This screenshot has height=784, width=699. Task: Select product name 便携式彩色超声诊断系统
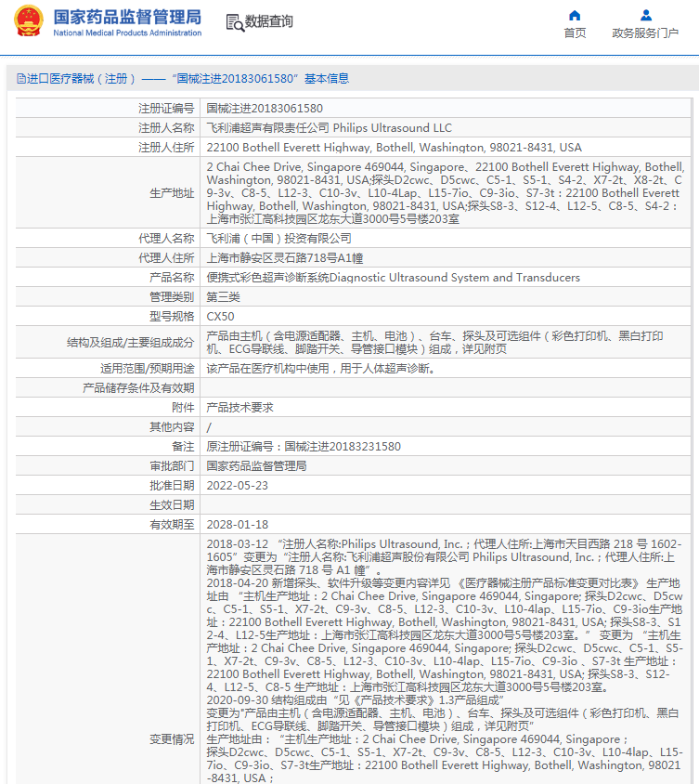[267, 278]
